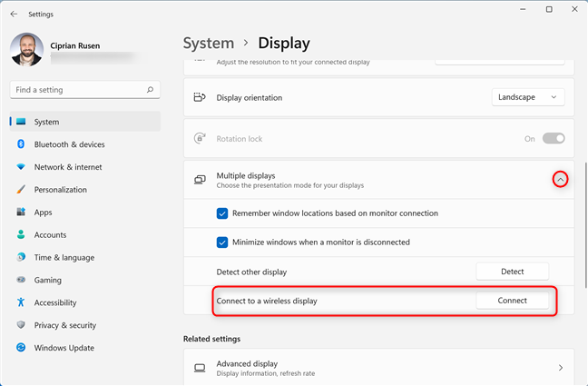The height and width of the screenshot is (386, 588).
Task: Select the System icon in sidebar
Action: (x=21, y=122)
